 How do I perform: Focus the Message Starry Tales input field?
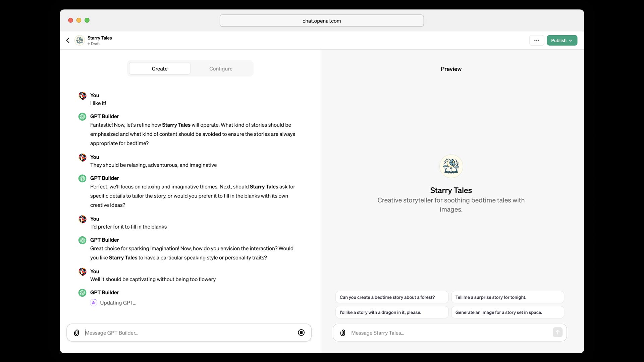pos(449,333)
